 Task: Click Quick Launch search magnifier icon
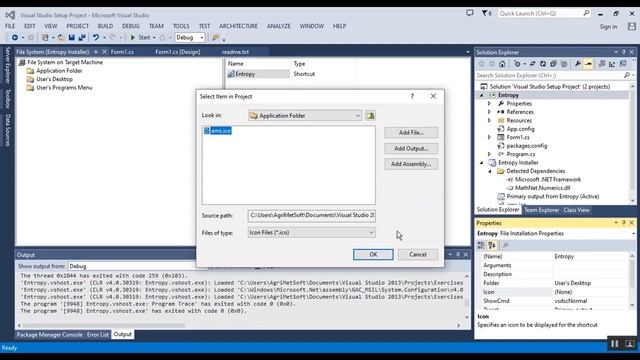click(x=586, y=13)
